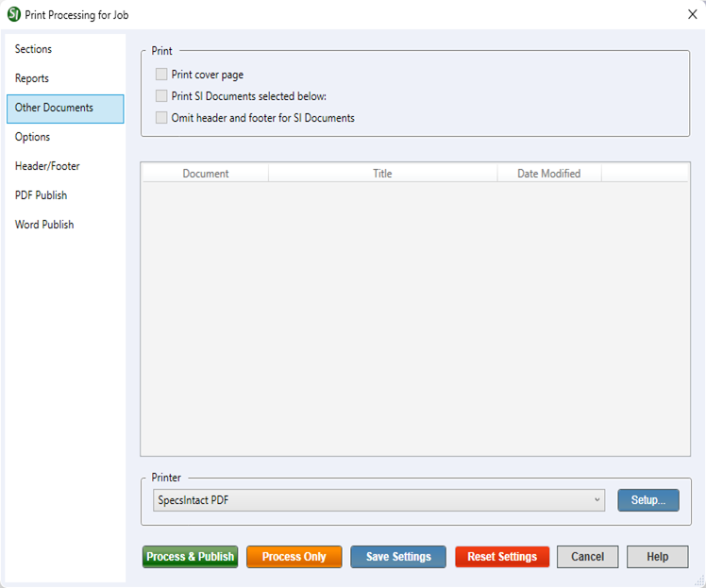
Task: Click the SpecsIntact logo icon in title bar
Action: click(x=14, y=14)
